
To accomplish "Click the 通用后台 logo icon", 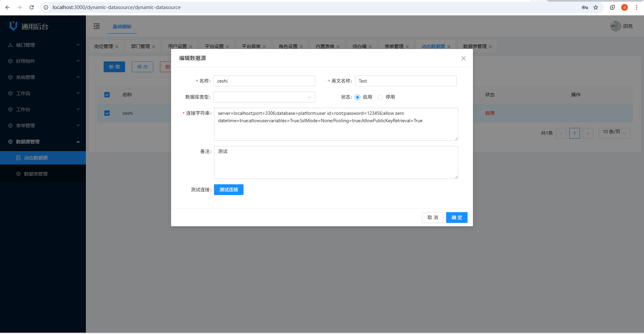I will [13, 26].
